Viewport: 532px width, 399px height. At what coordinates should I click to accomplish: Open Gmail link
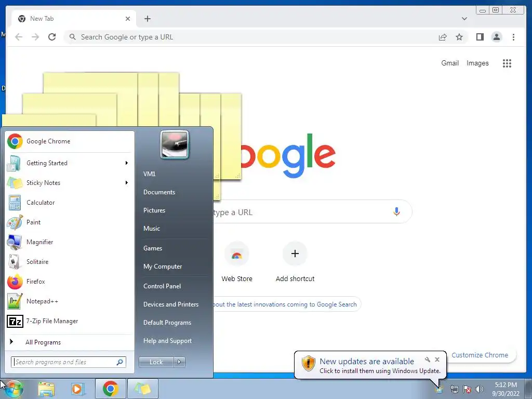coord(450,63)
